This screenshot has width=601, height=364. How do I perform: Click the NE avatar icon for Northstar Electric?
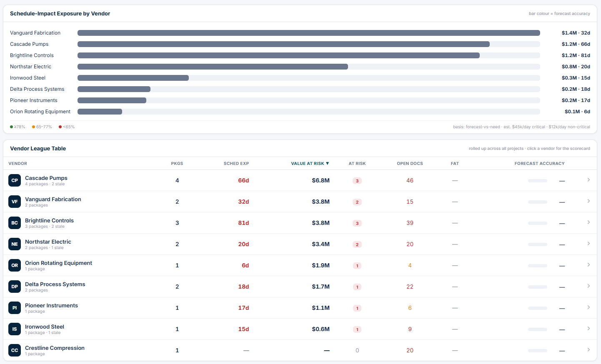[x=15, y=244]
